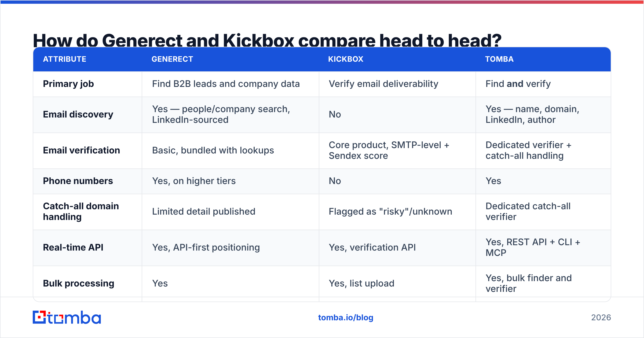The image size is (644, 338).
Task: Click the 'Find and verify' cell
Action: 518,84
